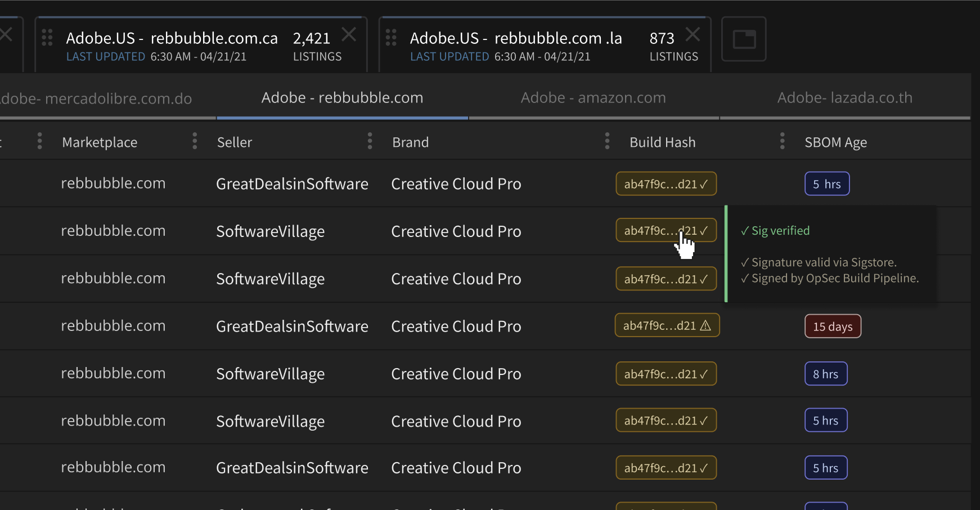Switch to Adobe- mercadolibre.com.do tab

point(97,99)
